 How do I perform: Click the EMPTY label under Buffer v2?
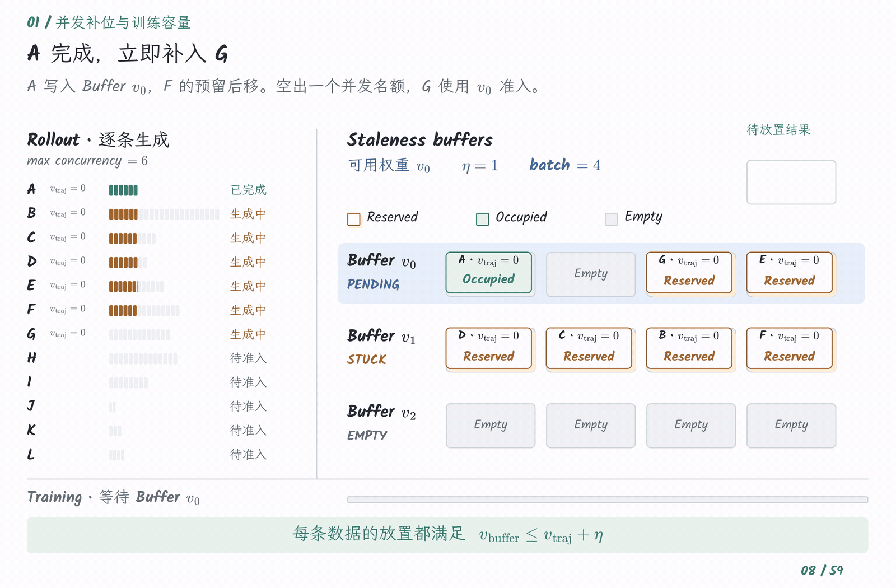(x=367, y=435)
